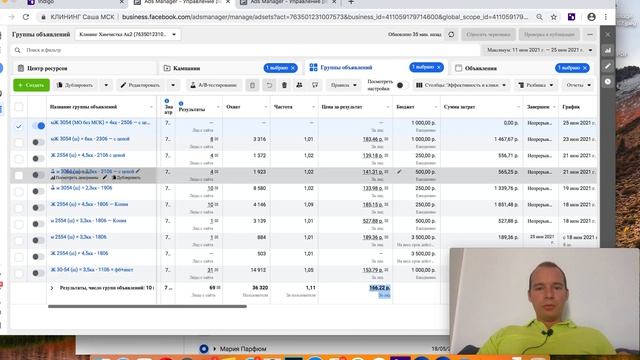Open the more options ellipsis button
This screenshot has height=360, width=640.
(x=590, y=35)
